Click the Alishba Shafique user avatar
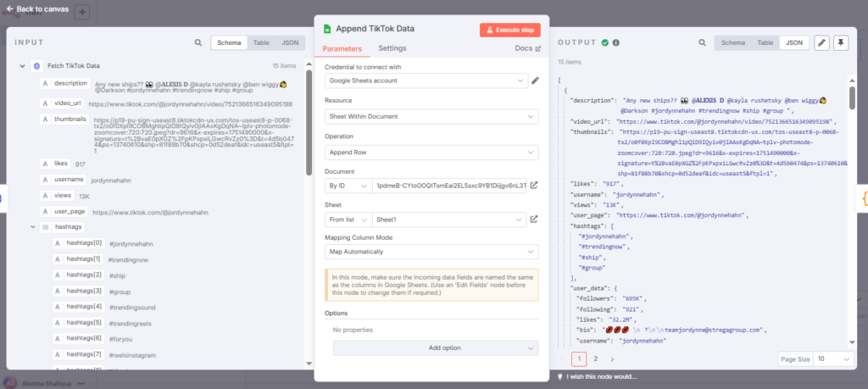868x389 pixels. (x=9, y=383)
